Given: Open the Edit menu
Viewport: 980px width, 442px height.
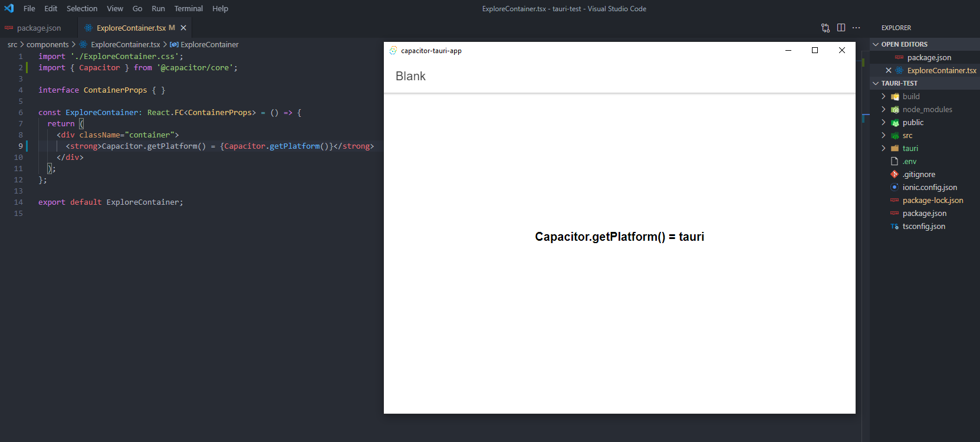Looking at the screenshot, I should pyautogui.click(x=51, y=9).
